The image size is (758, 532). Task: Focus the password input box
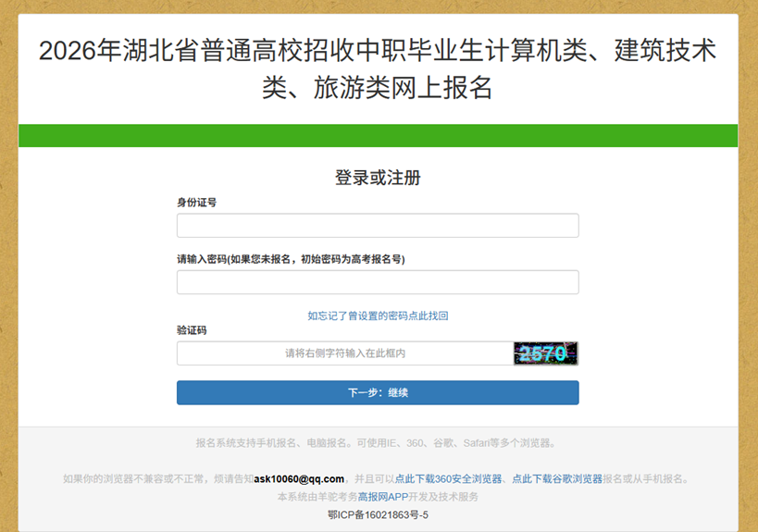tap(378, 282)
